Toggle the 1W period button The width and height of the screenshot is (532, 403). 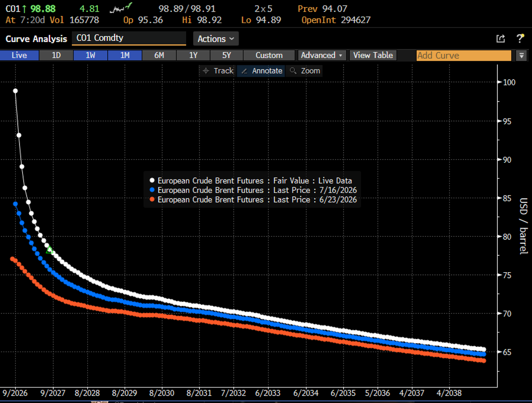(x=90, y=55)
